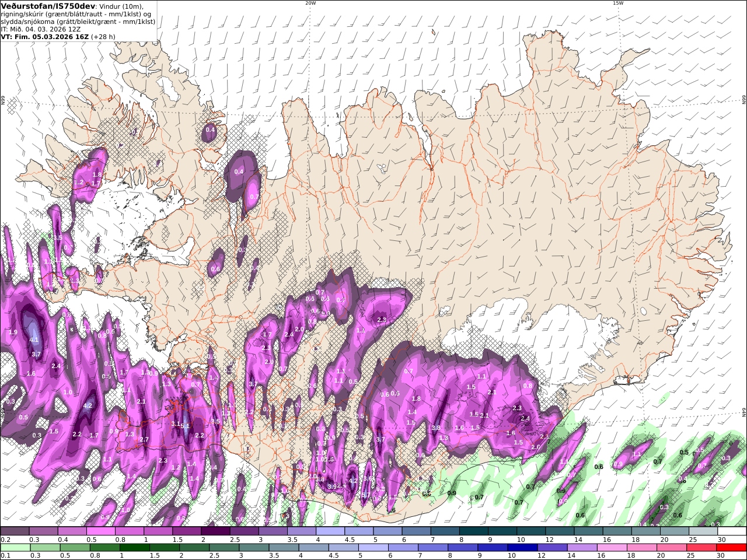
Task: Click the 1.9 value at the far west edge
Action: (x=13, y=332)
